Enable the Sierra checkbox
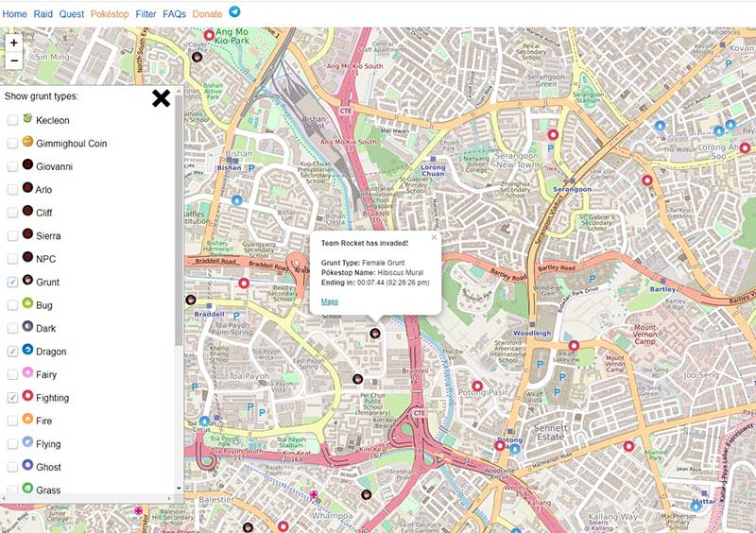The width and height of the screenshot is (756, 533). click(12, 236)
